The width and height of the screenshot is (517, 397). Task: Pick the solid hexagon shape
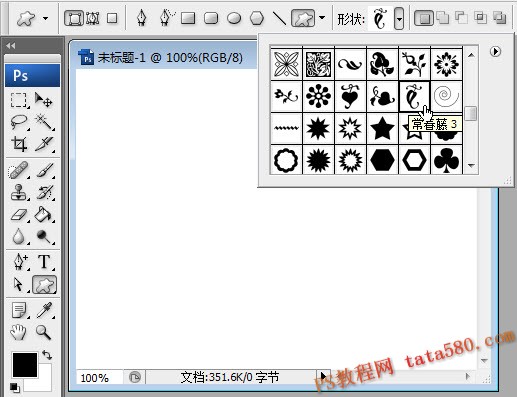click(x=382, y=160)
